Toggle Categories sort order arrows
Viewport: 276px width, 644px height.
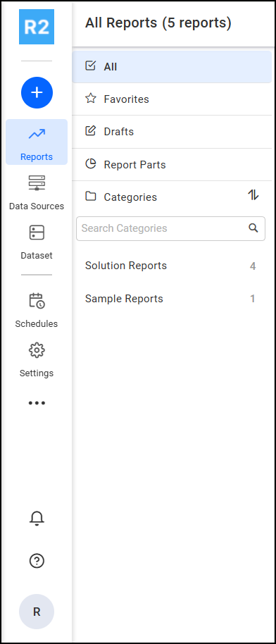coord(253,195)
